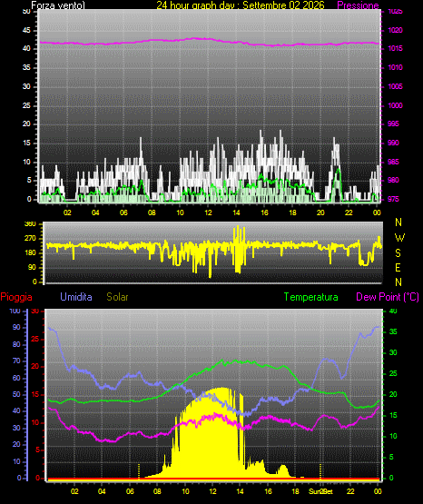This screenshot has height=504, width=423.
Task: Click the 06 hour mark on bottom graph axis
Action: [x=130, y=491]
